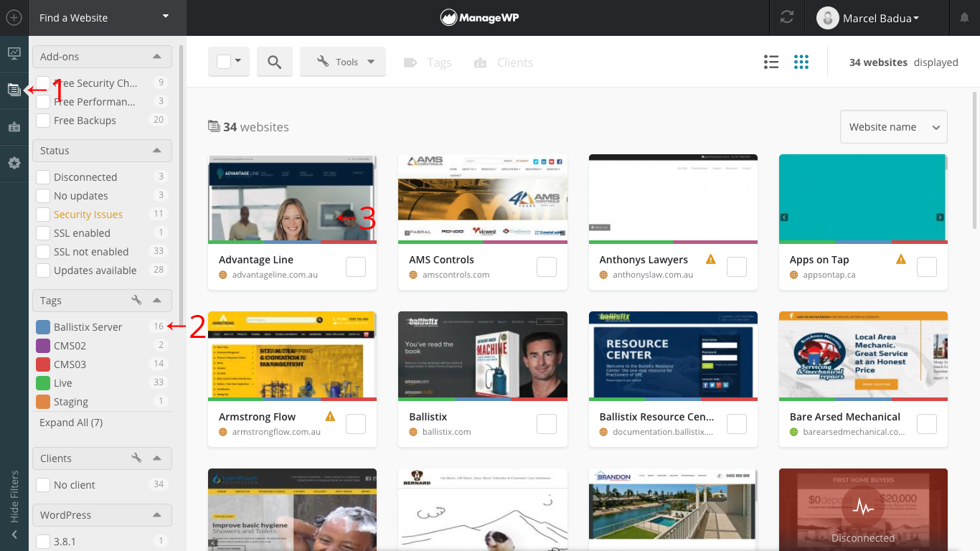Open the Tools menu
The width and height of the screenshot is (980, 551).
[x=343, y=62]
